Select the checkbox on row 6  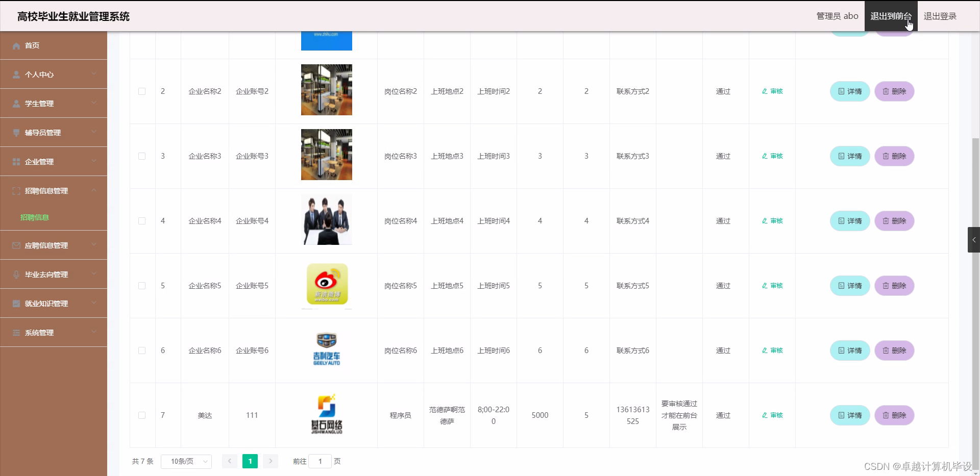pyautogui.click(x=142, y=350)
